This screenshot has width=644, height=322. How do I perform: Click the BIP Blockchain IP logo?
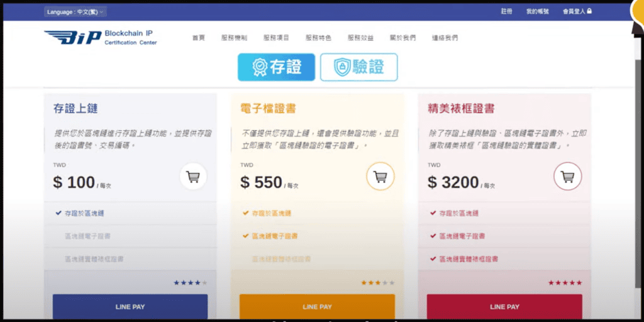tap(101, 38)
